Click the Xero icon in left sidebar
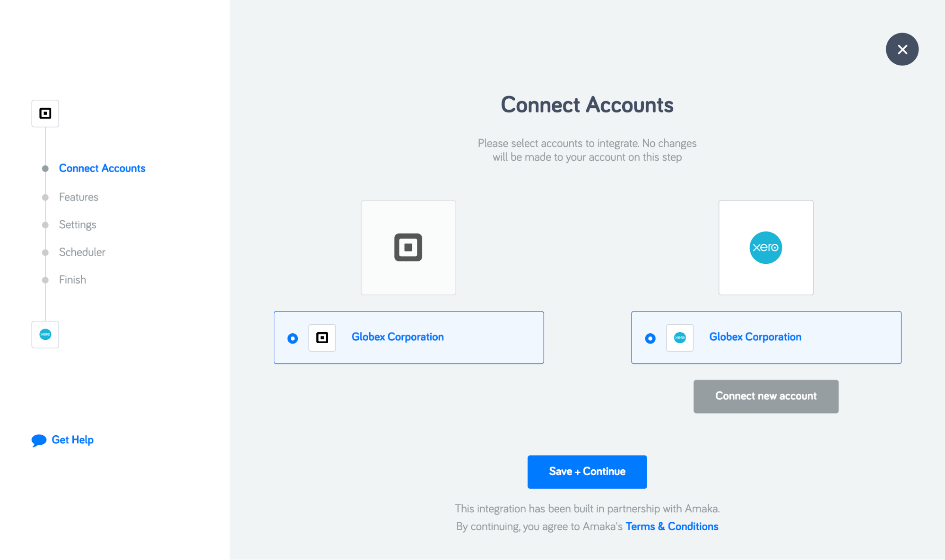This screenshot has width=945, height=560. point(45,335)
